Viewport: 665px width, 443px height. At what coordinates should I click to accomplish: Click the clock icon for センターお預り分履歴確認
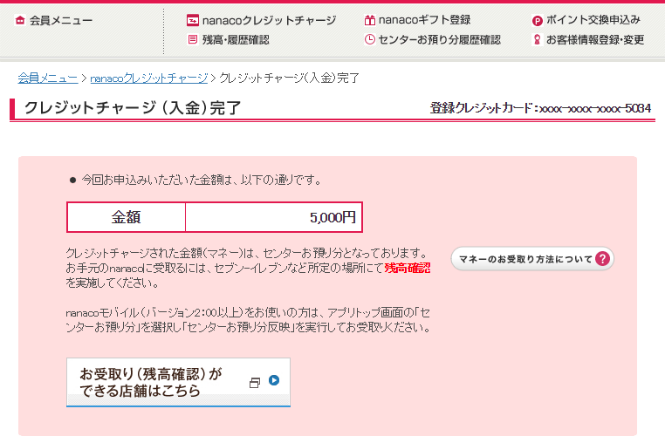370,40
